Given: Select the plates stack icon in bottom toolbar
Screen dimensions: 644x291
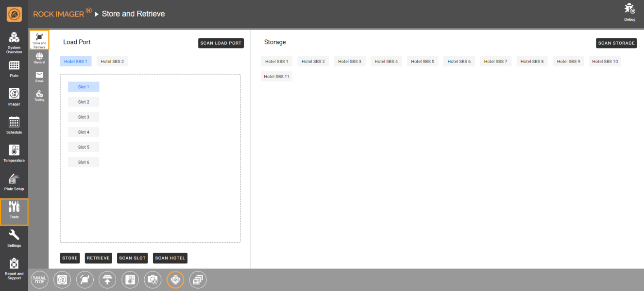Looking at the screenshot, I should [x=198, y=279].
